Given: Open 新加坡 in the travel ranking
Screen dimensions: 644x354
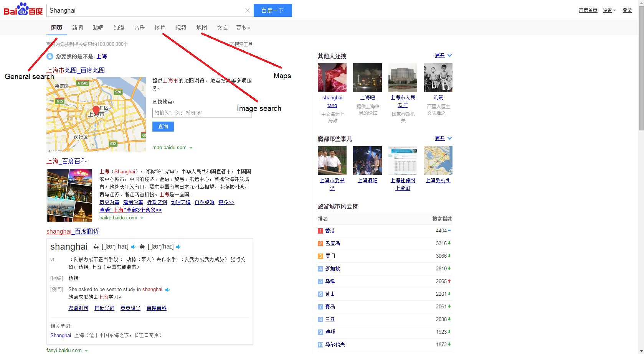Looking at the screenshot, I should [x=332, y=268].
